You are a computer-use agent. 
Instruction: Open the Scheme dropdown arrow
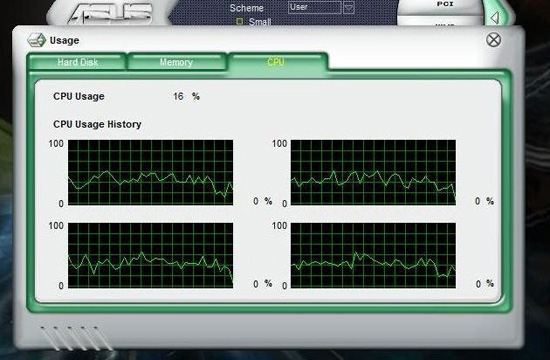pyautogui.click(x=349, y=7)
